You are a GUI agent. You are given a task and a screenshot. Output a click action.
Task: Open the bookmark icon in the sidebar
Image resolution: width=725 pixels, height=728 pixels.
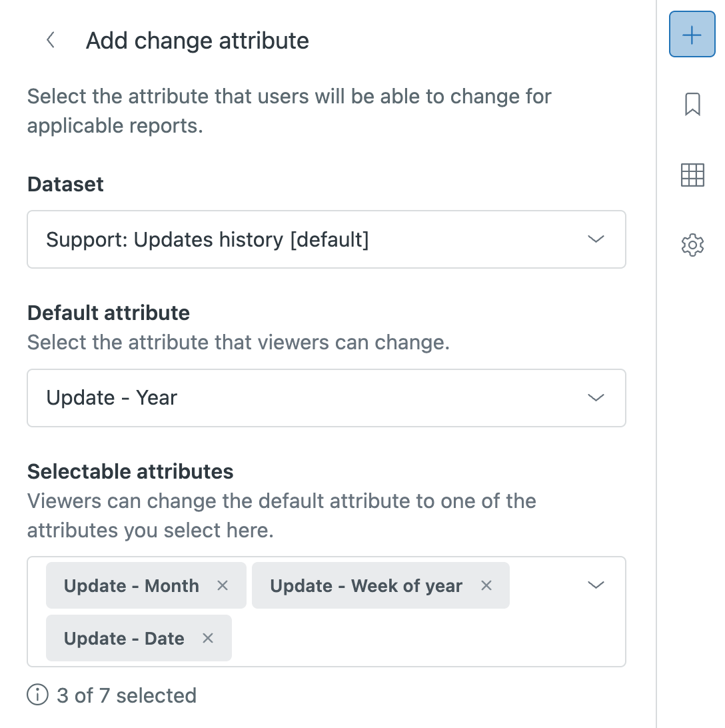coord(692,105)
